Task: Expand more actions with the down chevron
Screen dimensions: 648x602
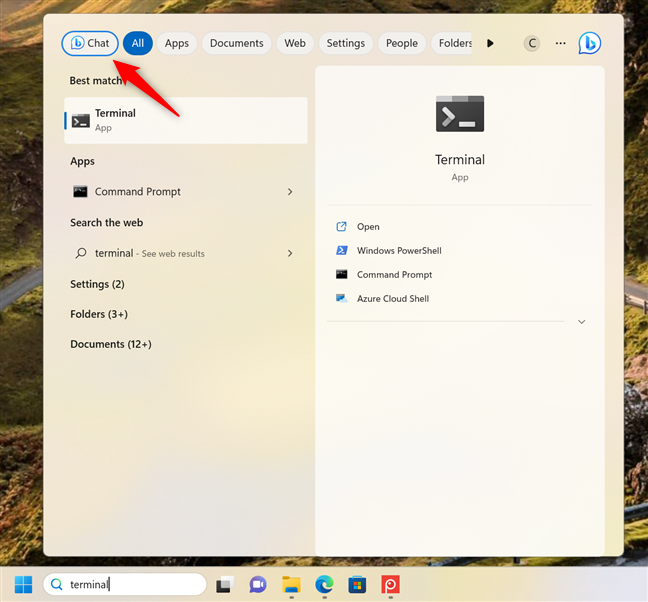Action: point(581,322)
